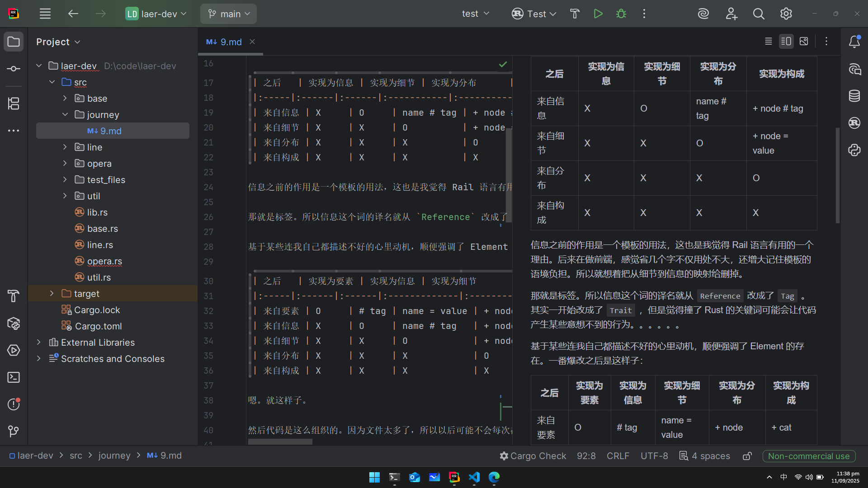Change UTF-8 file encoding
Screen dimensions: 868x488
click(654, 456)
